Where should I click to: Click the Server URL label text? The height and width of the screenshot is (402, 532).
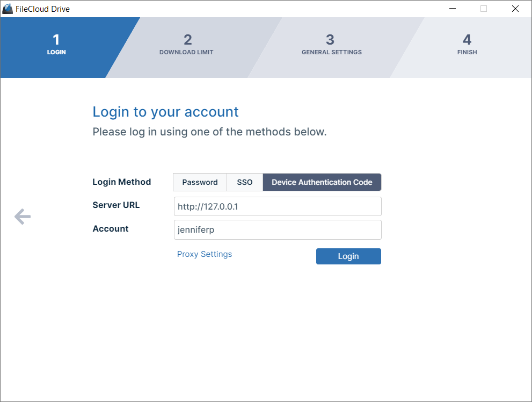coord(116,205)
